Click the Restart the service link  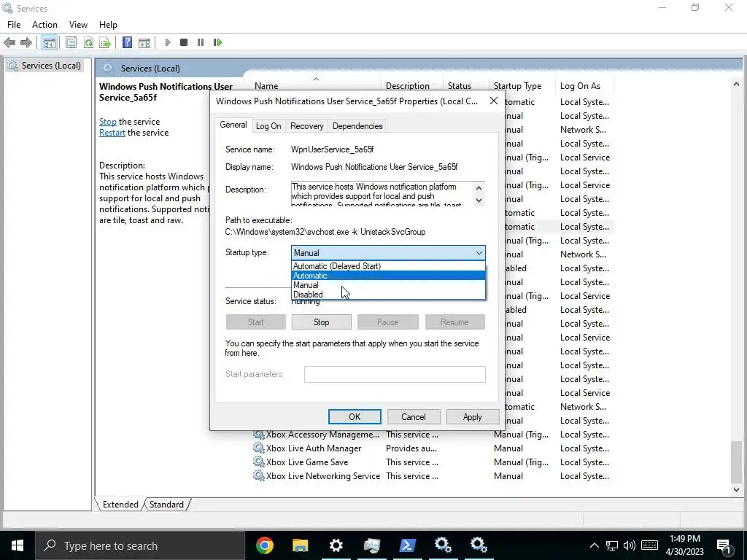[112, 133]
